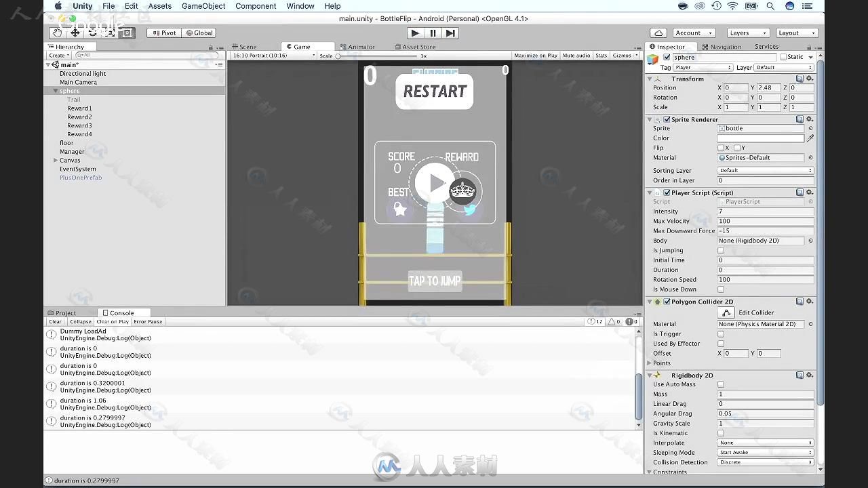Toggle the Is Kinematic checkbox

pyautogui.click(x=721, y=433)
